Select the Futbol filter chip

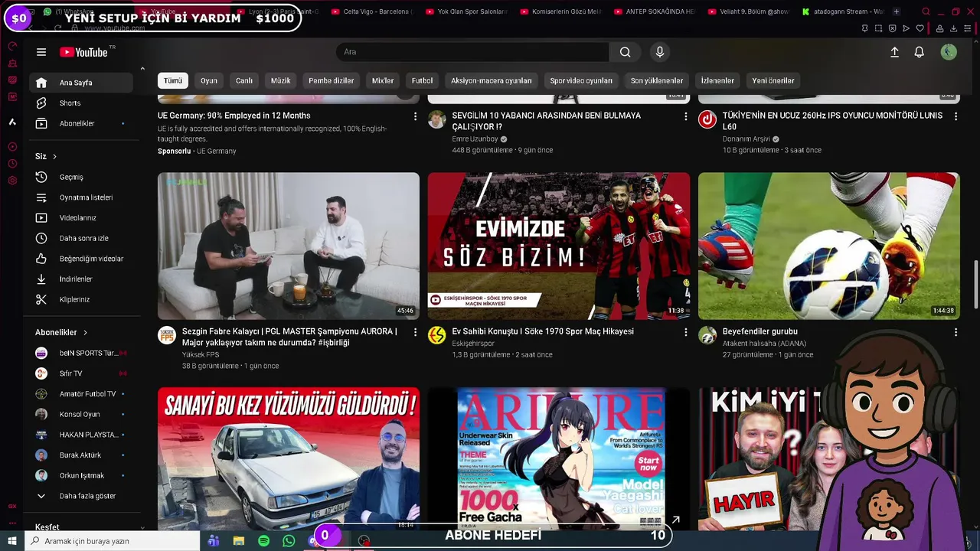click(422, 80)
